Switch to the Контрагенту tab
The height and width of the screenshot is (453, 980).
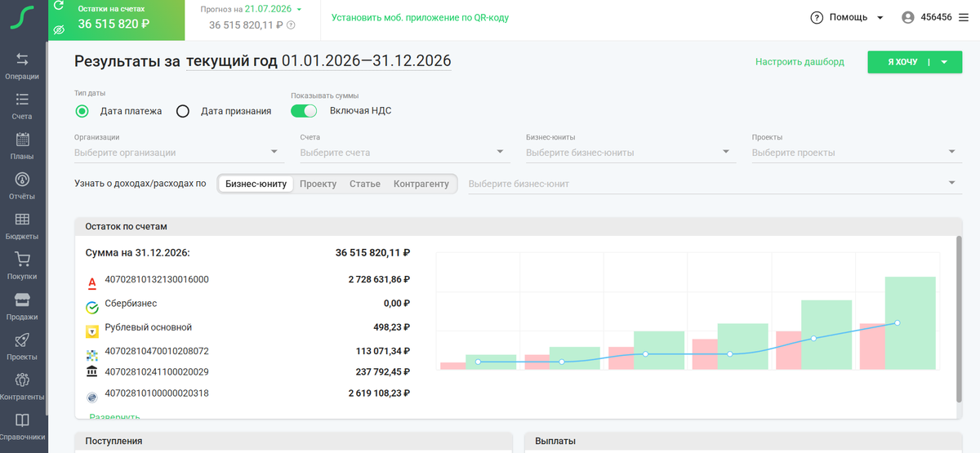tap(421, 184)
